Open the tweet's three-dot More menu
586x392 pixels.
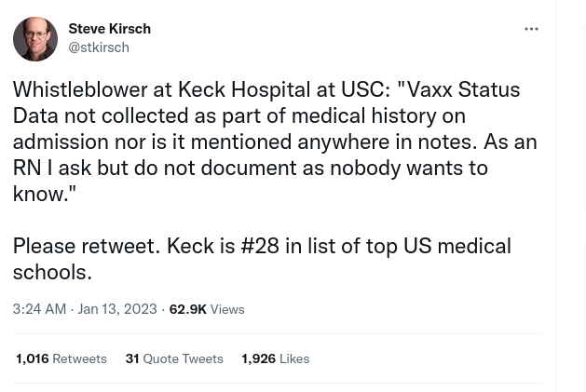531,29
